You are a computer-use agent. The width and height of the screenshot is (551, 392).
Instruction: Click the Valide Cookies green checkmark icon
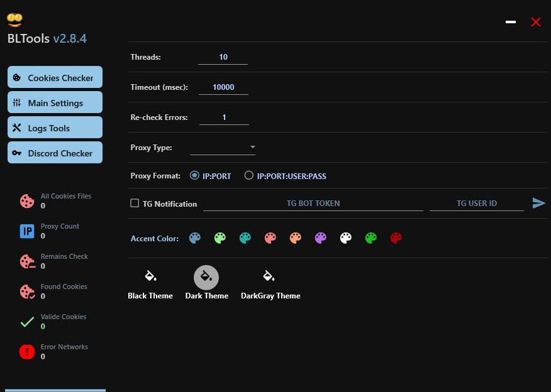pos(27,322)
